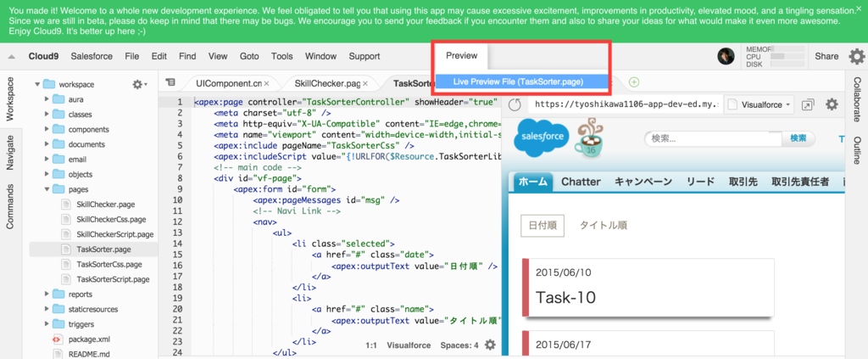868x359 pixels.
Task: Click the user avatar in top bar
Action: (x=726, y=56)
